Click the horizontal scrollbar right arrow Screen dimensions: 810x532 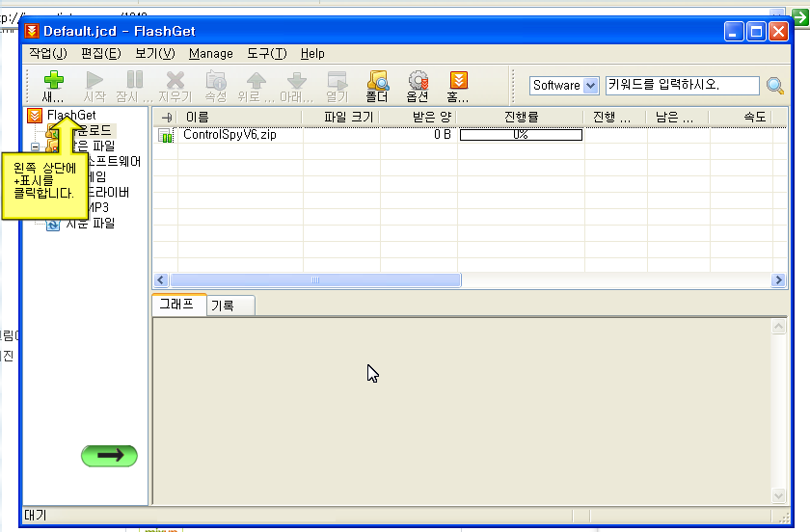[x=778, y=280]
